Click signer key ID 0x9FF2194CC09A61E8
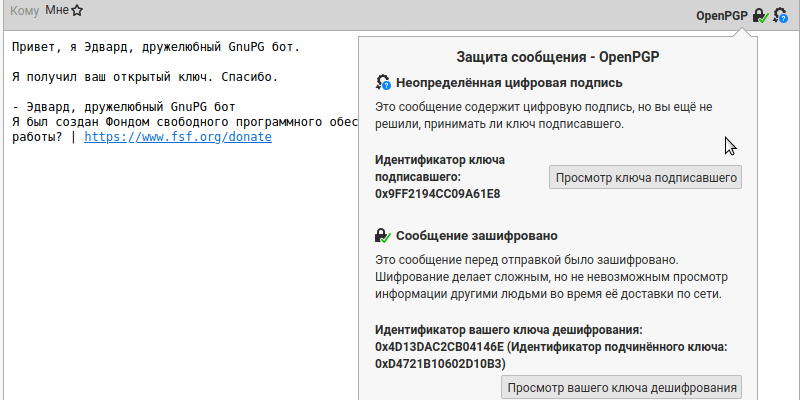Screen dimensions: 800x400 click(x=437, y=193)
